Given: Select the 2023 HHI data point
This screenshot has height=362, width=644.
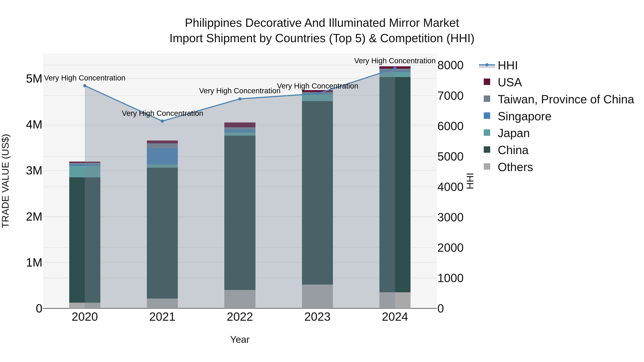Looking at the screenshot, I should 318,94.
